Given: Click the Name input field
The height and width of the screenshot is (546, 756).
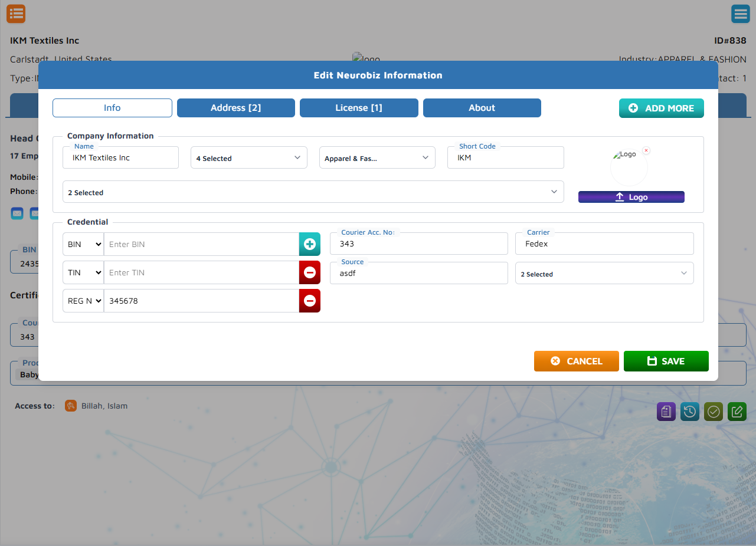Looking at the screenshot, I should click(120, 157).
